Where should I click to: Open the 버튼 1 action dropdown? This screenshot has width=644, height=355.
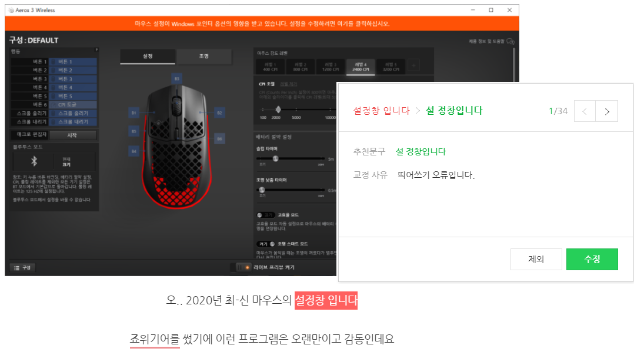coord(73,62)
